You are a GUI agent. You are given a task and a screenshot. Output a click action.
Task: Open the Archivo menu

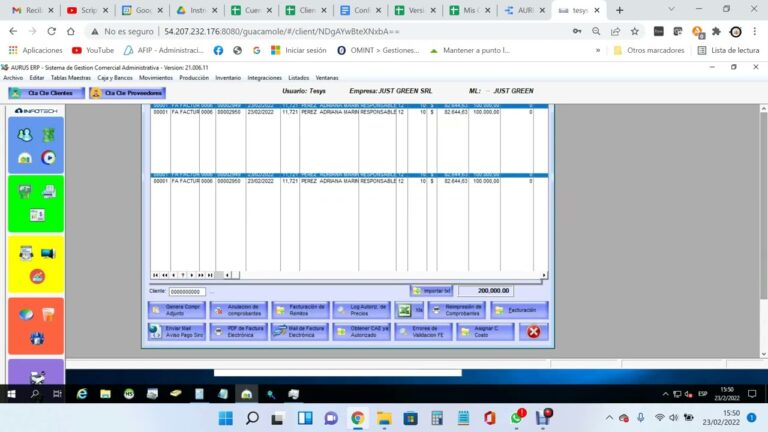pos(13,78)
